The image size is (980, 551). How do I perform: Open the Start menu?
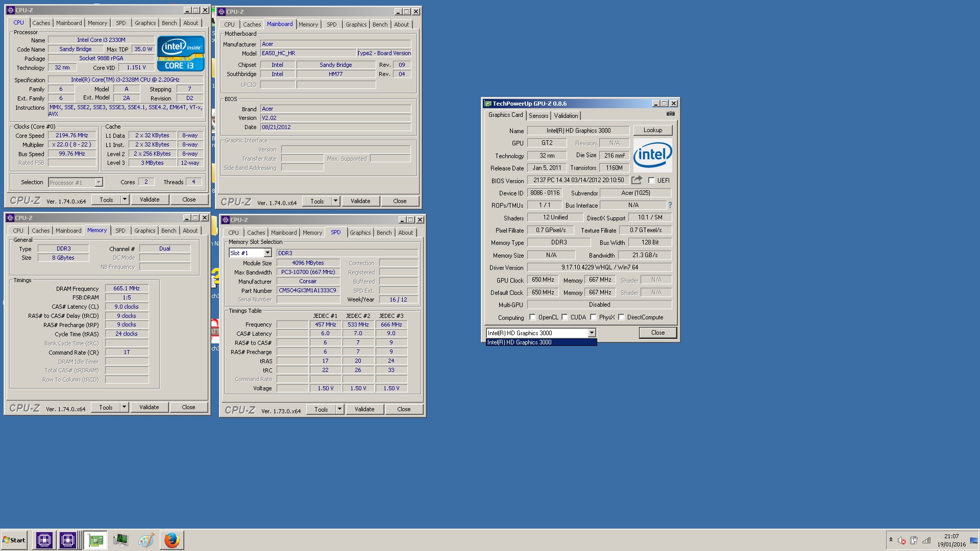click(14, 540)
